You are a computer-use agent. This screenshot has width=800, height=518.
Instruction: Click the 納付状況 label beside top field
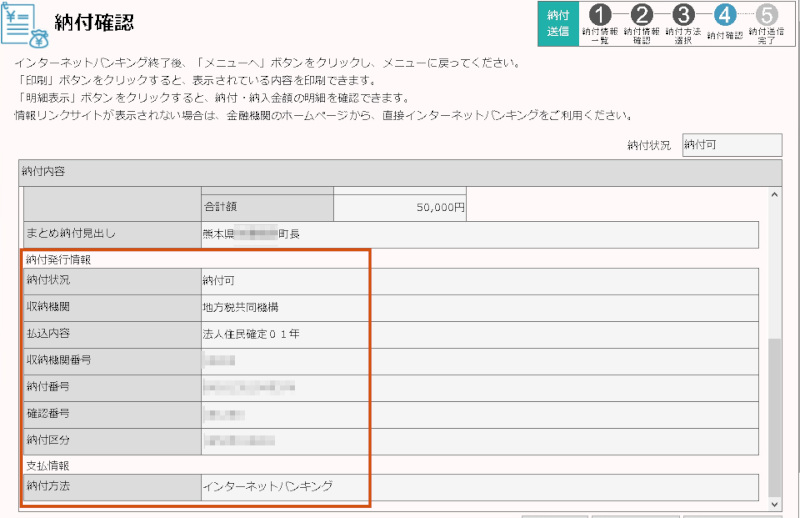[649, 145]
